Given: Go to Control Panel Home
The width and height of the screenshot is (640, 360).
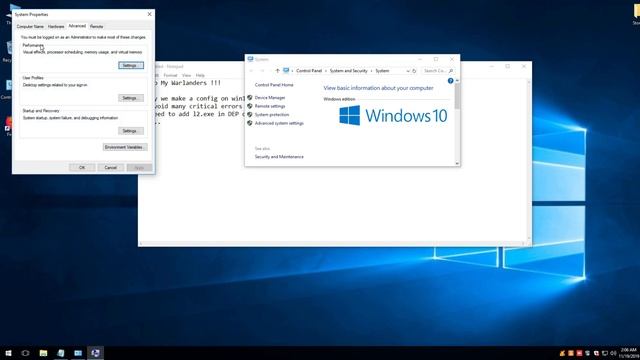Looking at the screenshot, I should click(x=274, y=85).
